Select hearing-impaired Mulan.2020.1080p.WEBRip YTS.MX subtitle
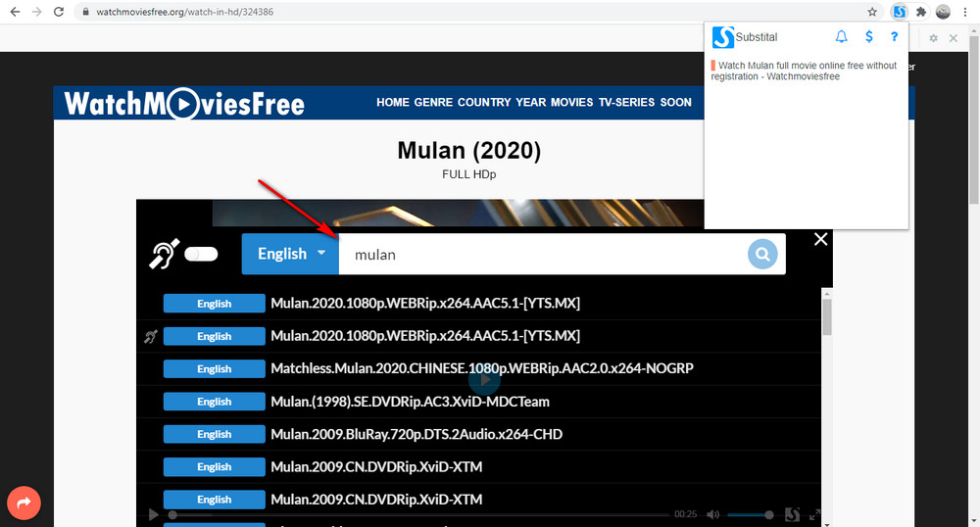The width and height of the screenshot is (980, 527). click(425, 336)
